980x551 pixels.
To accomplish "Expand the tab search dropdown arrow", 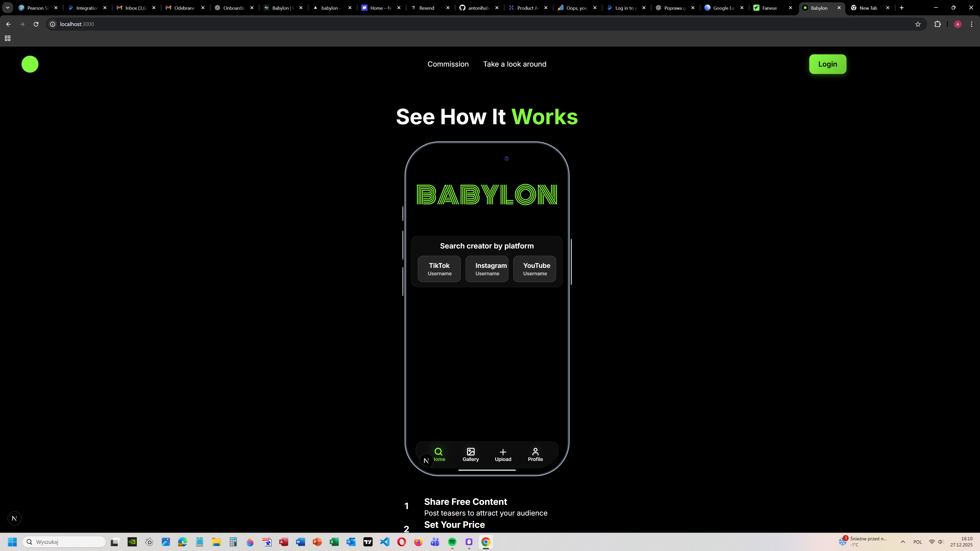I will [7, 8].
